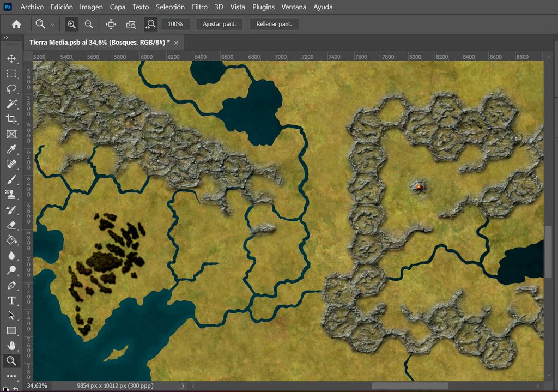The image size is (558, 392).
Task: Grab the Hand tool
Action: pyautogui.click(x=12, y=345)
